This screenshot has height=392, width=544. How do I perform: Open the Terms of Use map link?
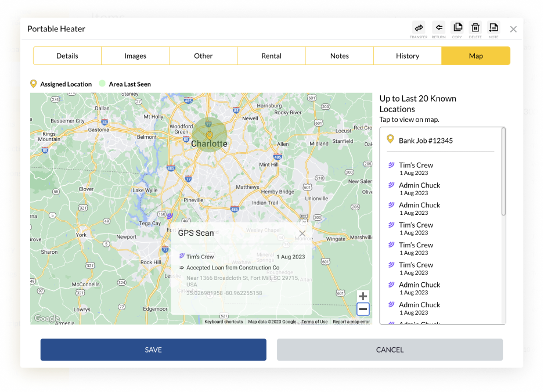point(314,322)
